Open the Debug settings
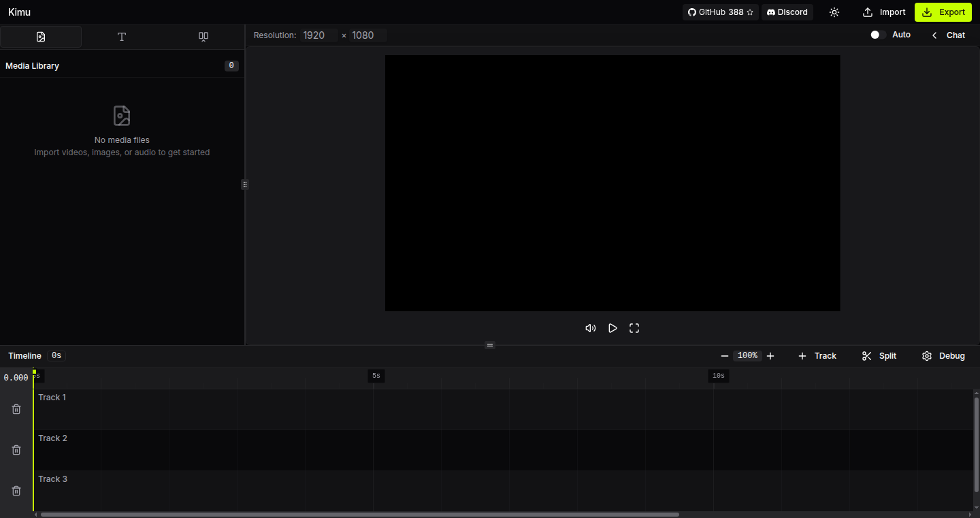 point(943,356)
